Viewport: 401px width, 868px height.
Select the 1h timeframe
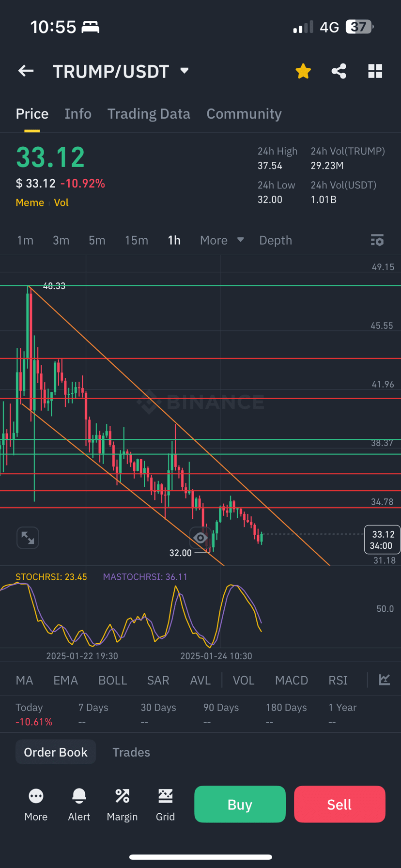coord(174,240)
